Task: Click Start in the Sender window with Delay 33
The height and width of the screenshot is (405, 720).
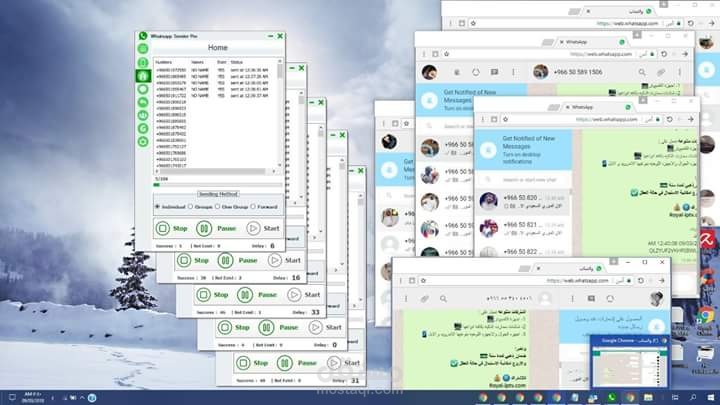Action: point(304,295)
